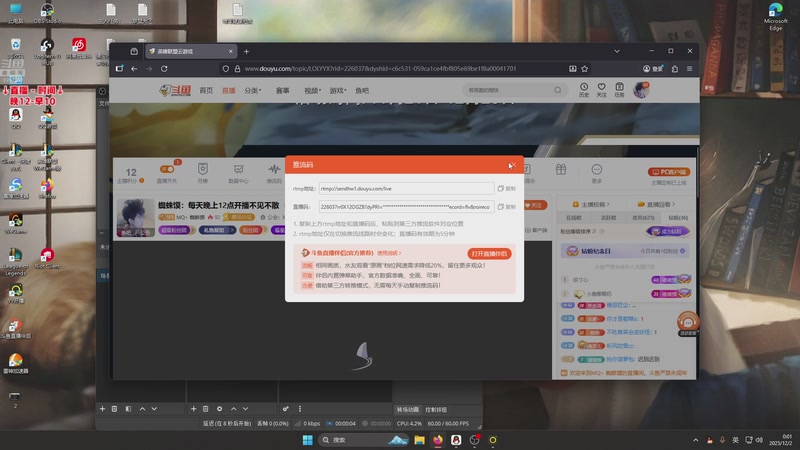The image size is (800, 450).
Task: Copy the rtmp address
Action: pyautogui.click(x=507, y=189)
